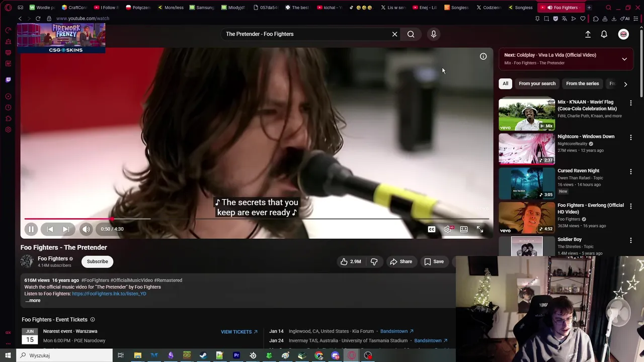
Task: Open video info card icon
Action: coord(483,56)
